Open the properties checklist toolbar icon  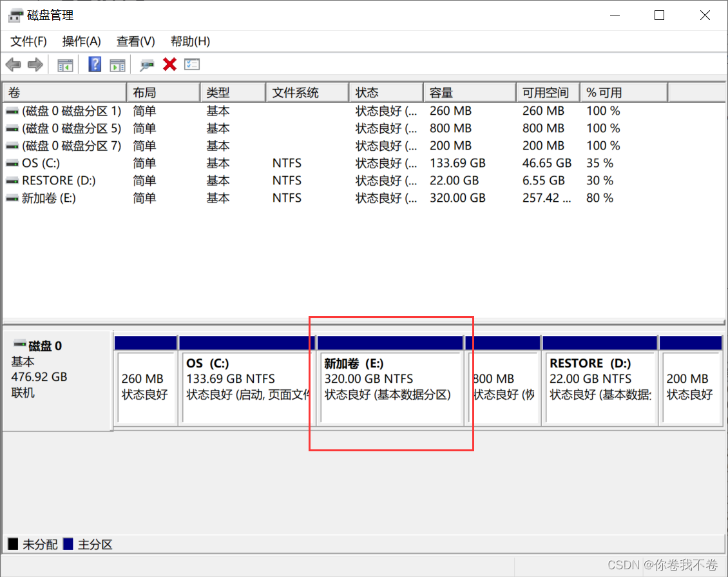click(192, 64)
